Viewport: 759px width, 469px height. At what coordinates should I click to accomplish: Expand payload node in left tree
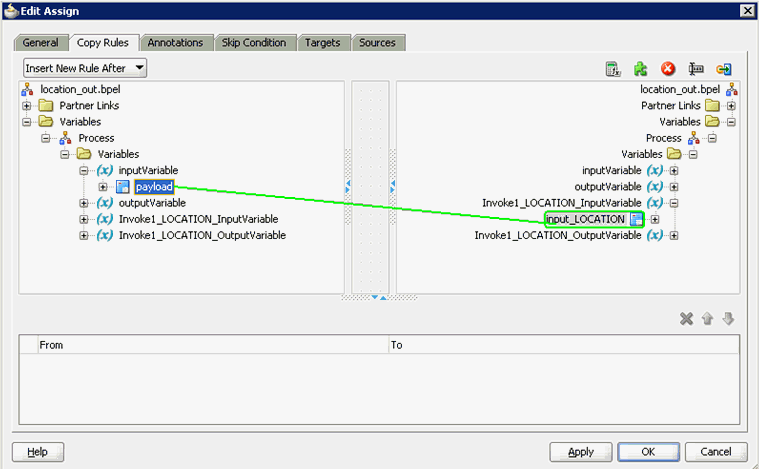(103, 187)
